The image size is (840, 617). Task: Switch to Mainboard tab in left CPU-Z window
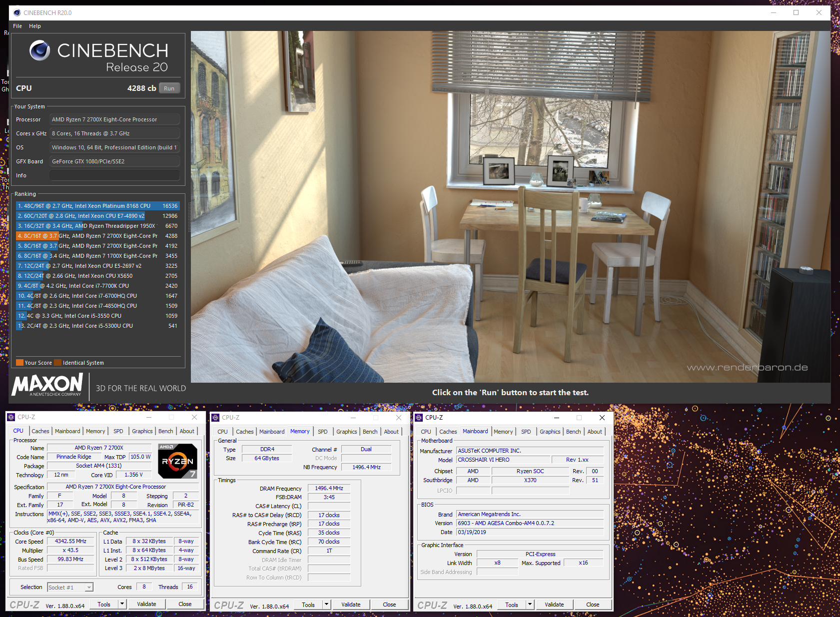pyautogui.click(x=67, y=431)
